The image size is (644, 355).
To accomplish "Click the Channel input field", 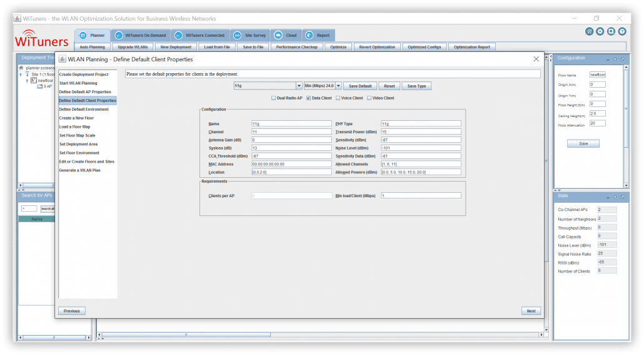I will (x=291, y=131).
